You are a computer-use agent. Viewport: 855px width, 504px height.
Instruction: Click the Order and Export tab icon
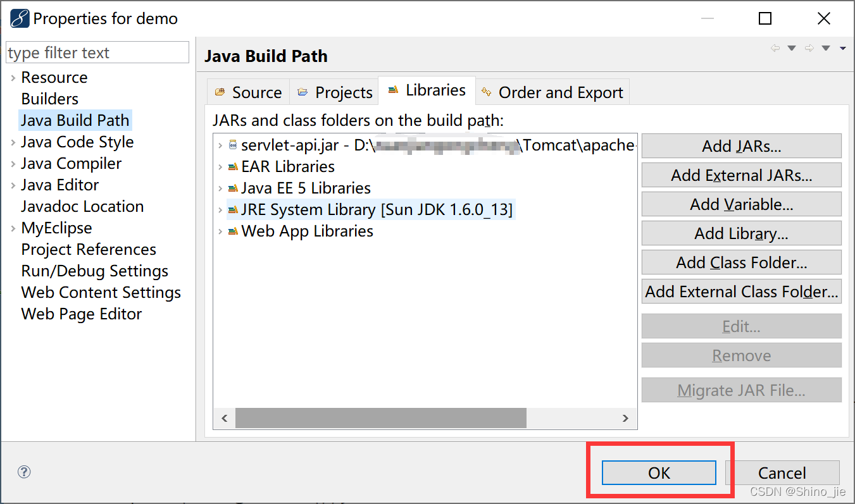coord(486,92)
